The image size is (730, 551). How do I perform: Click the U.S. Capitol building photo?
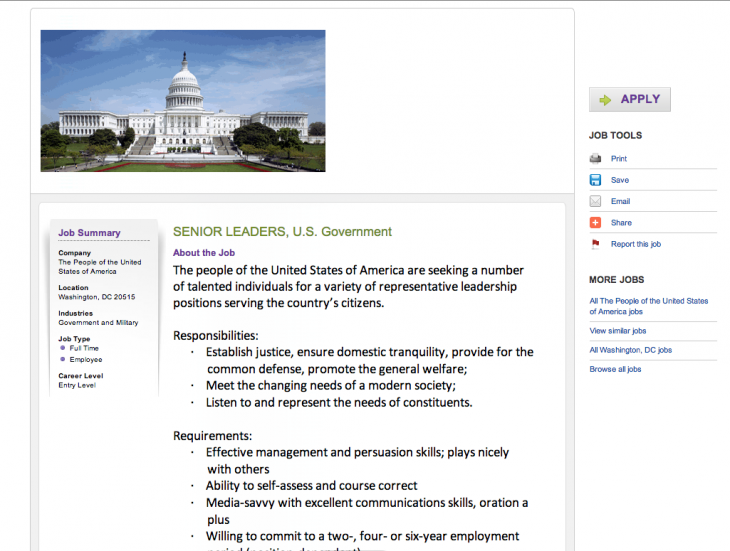183,101
